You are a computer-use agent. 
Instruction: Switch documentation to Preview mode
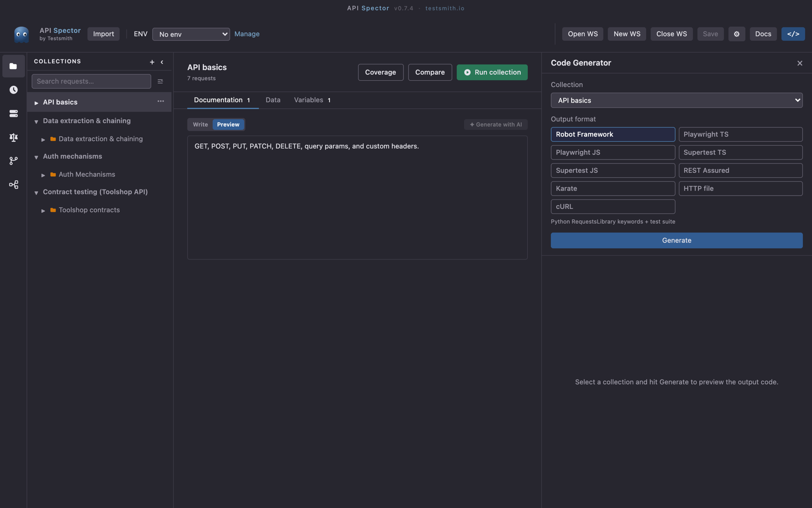[228, 124]
